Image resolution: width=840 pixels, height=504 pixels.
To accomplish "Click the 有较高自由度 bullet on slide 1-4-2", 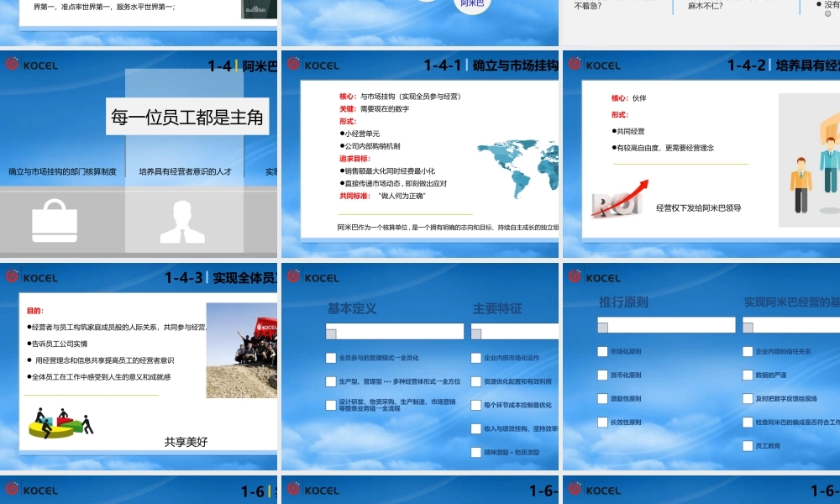I will (663, 148).
